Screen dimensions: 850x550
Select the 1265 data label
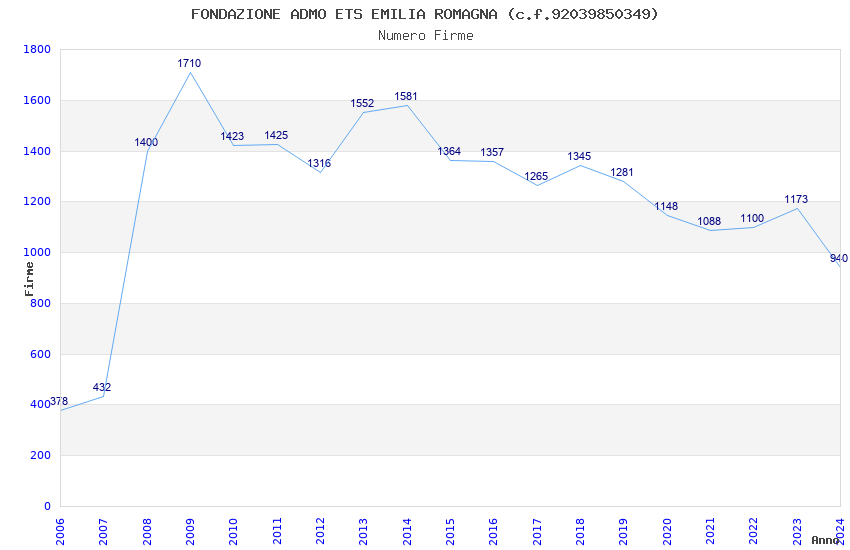pos(536,177)
